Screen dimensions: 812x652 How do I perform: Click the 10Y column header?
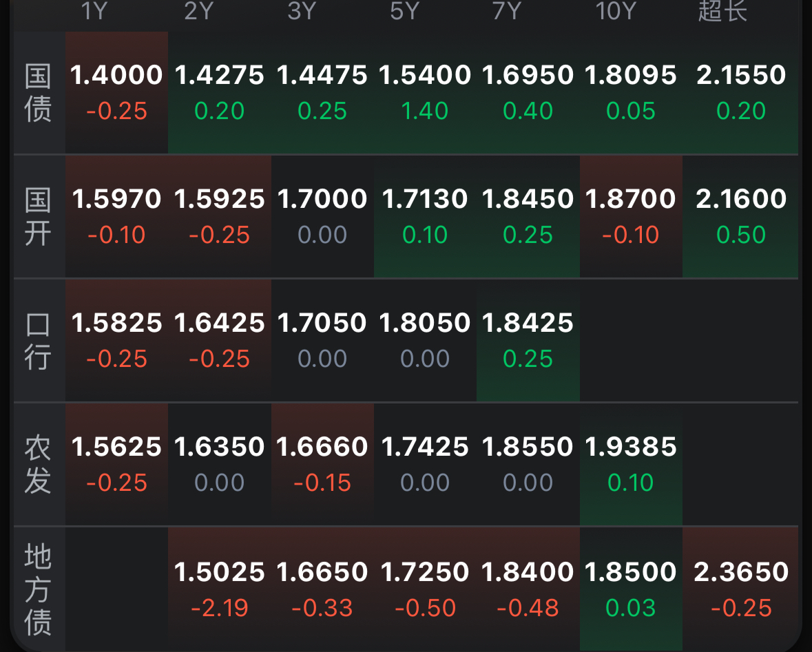click(615, 12)
